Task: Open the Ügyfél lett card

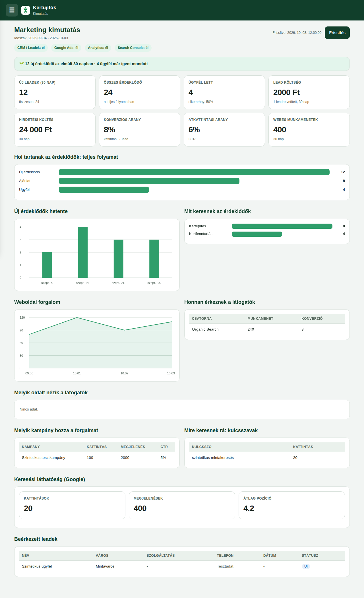Action: point(224,92)
